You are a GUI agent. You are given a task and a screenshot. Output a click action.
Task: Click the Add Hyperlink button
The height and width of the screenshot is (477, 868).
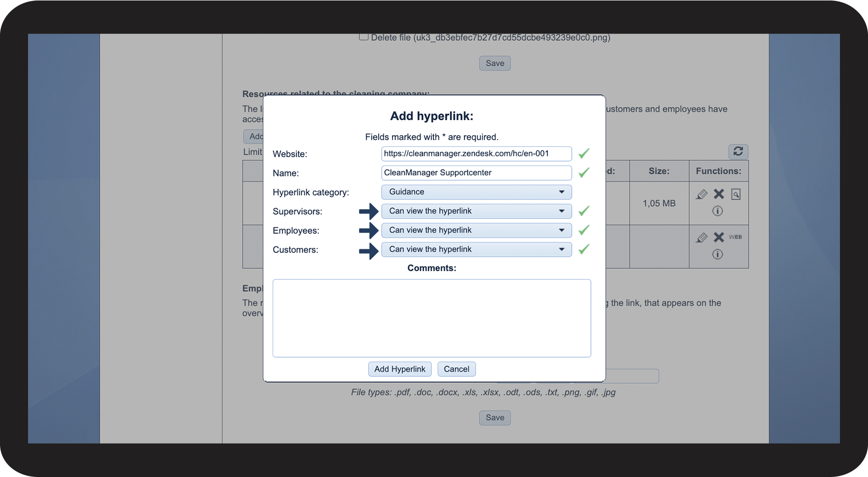[399, 369]
